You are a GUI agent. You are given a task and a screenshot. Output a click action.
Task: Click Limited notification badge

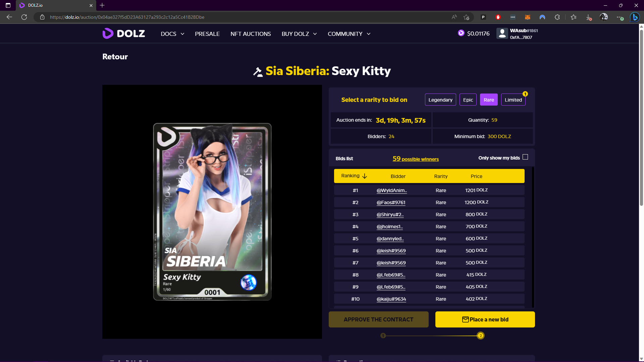click(525, 94)
